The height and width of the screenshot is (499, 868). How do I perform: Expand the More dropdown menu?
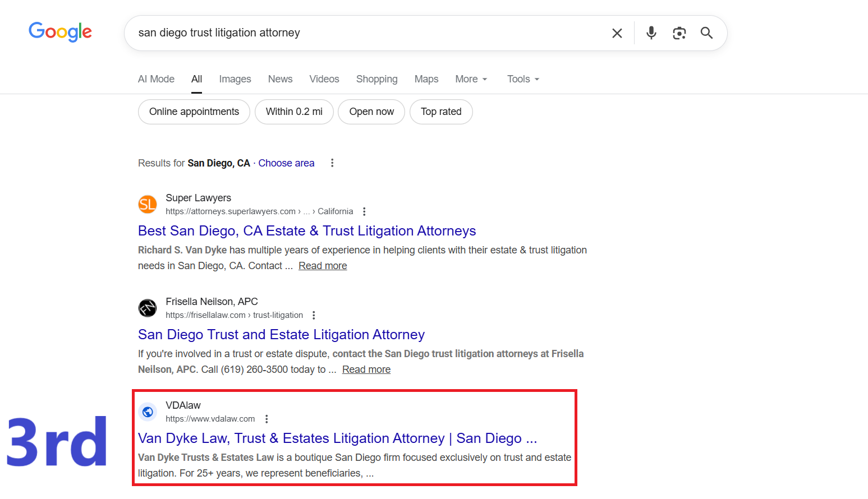click(471, 79)
